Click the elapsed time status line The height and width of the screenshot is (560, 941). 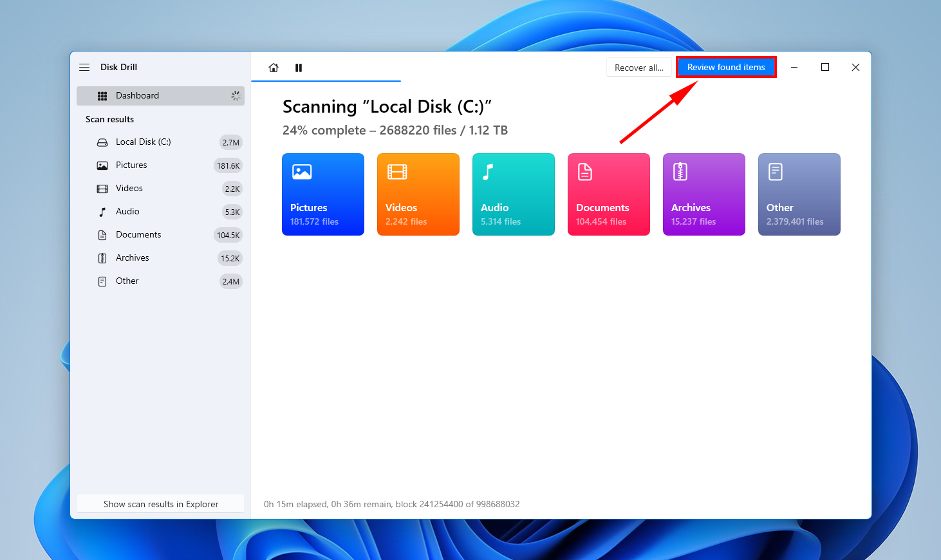tap(392, 504)
